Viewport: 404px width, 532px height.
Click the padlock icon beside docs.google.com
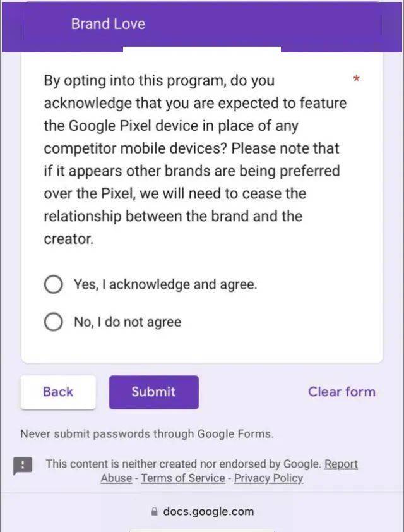(x=154, y=511)
